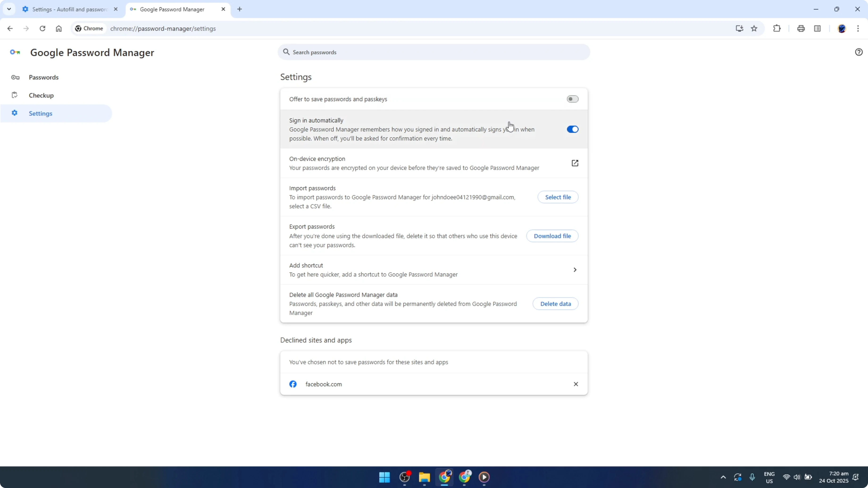The image size is (868, 488).
Task: Click the facebook.com entry text
Action: pyautogui.click(x=323, y=384)
